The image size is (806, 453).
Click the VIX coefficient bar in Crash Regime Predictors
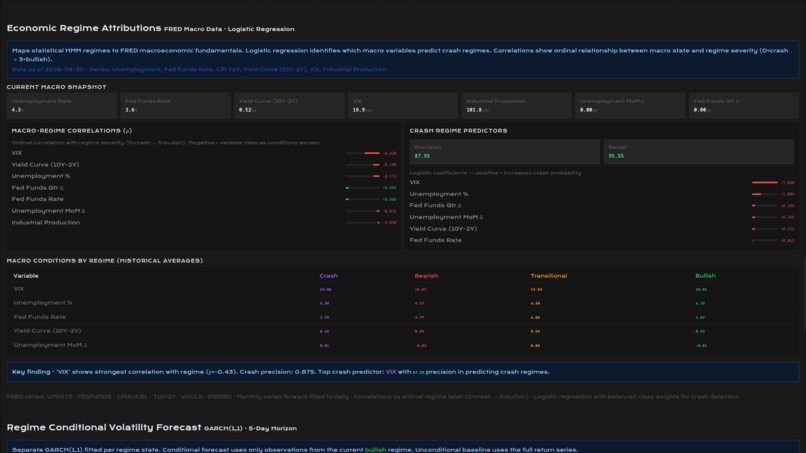click(x=764, y=182)
